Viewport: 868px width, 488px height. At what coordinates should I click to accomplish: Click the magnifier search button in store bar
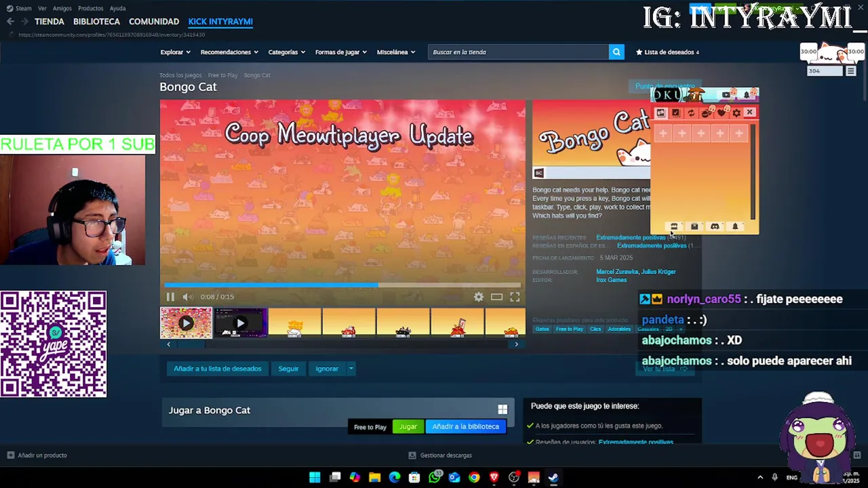616,52
